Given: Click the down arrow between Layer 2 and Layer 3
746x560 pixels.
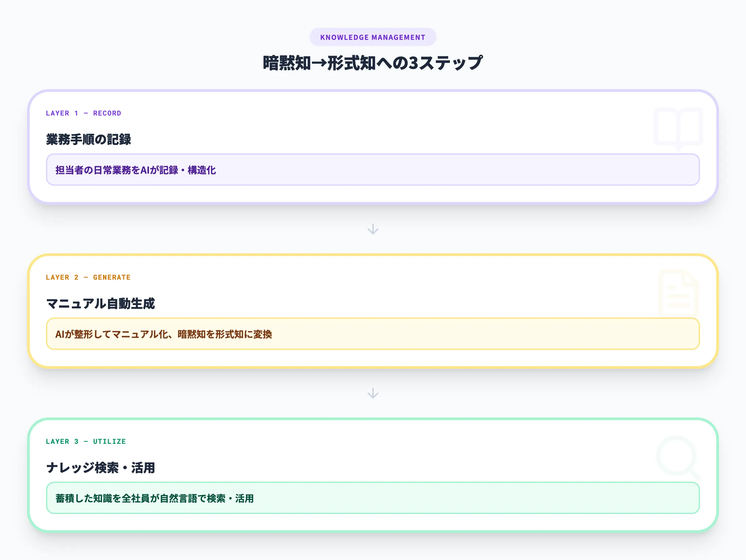Looking at the screenshot, I should (373, 393).
